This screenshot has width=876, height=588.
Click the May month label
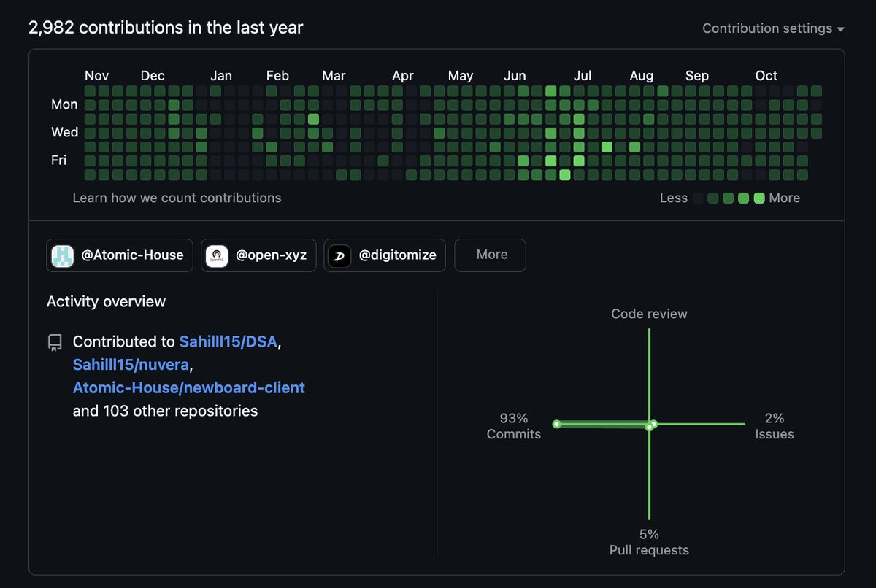[x=461, y=76]
